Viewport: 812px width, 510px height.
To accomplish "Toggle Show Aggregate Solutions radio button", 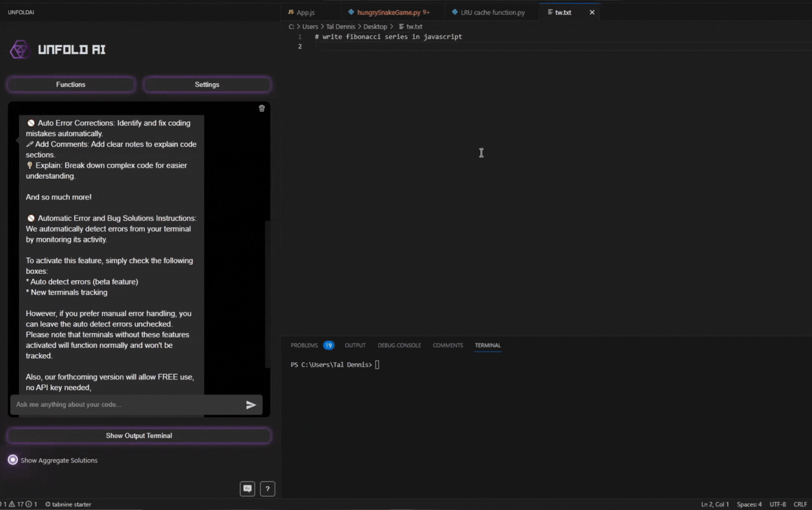I will (13, 460).
